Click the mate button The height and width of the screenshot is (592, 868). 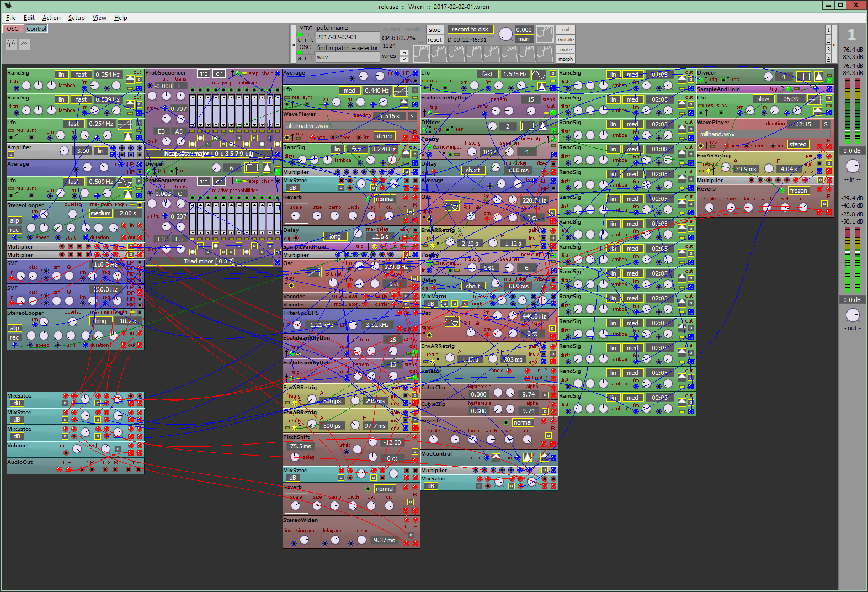566,50
